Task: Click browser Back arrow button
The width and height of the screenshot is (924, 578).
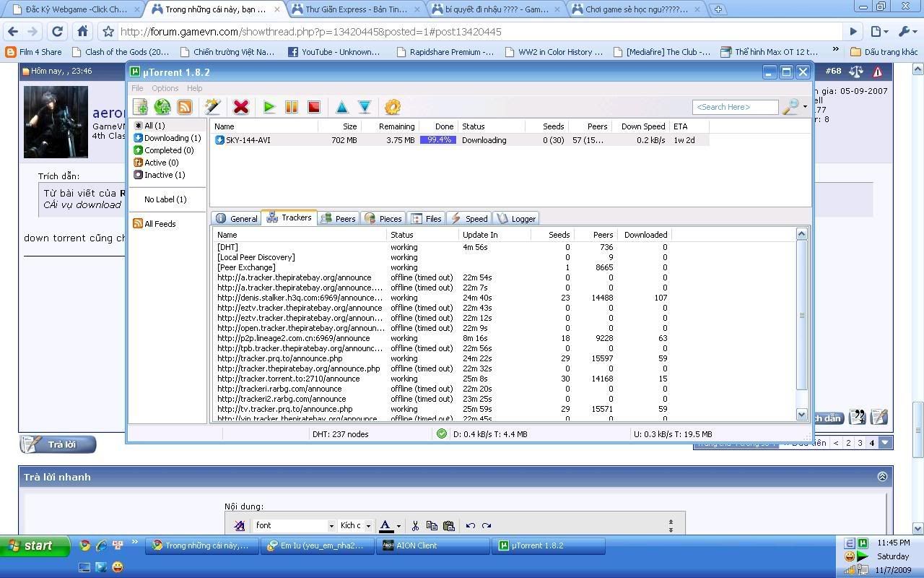Action: 13,32
